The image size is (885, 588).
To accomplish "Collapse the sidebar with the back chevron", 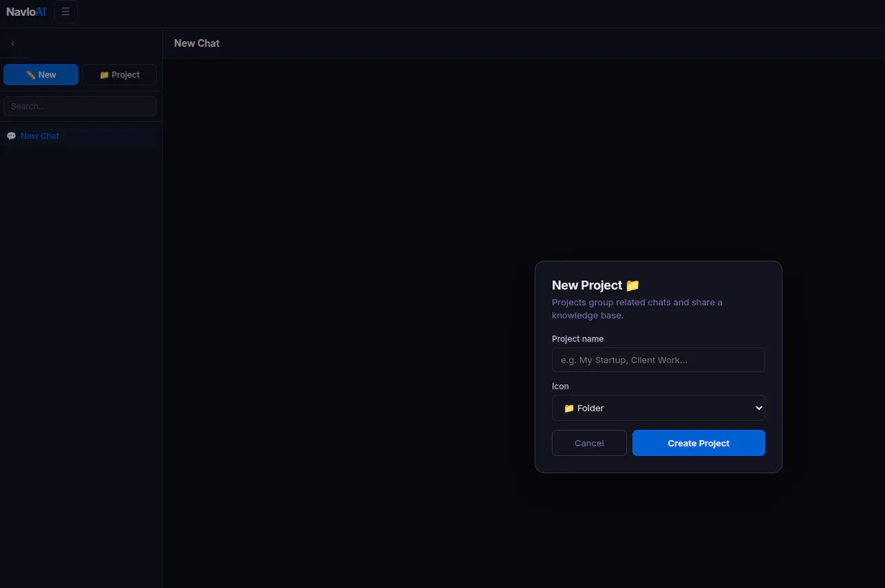I will pyautogui.click(x=12, y=43).
